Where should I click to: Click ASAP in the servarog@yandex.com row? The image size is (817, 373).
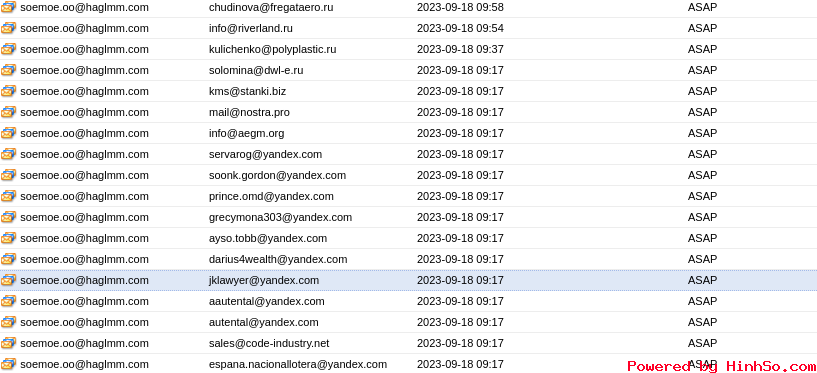point(702,154)
